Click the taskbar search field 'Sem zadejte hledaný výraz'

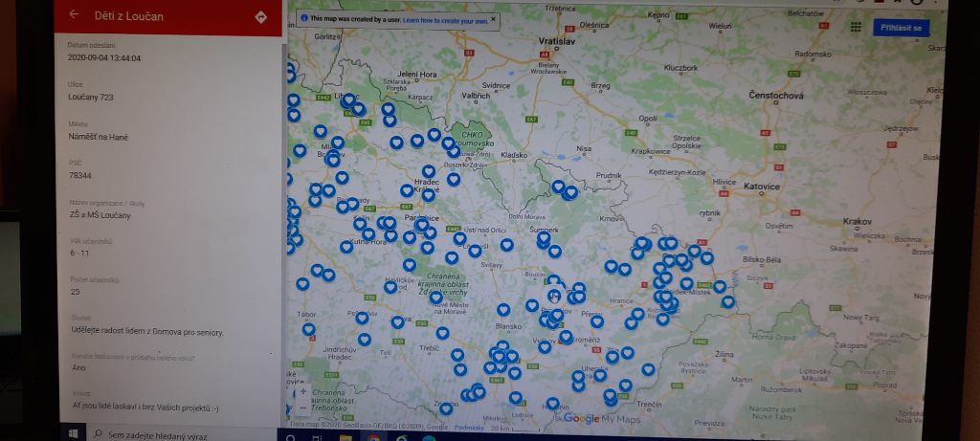182,435
